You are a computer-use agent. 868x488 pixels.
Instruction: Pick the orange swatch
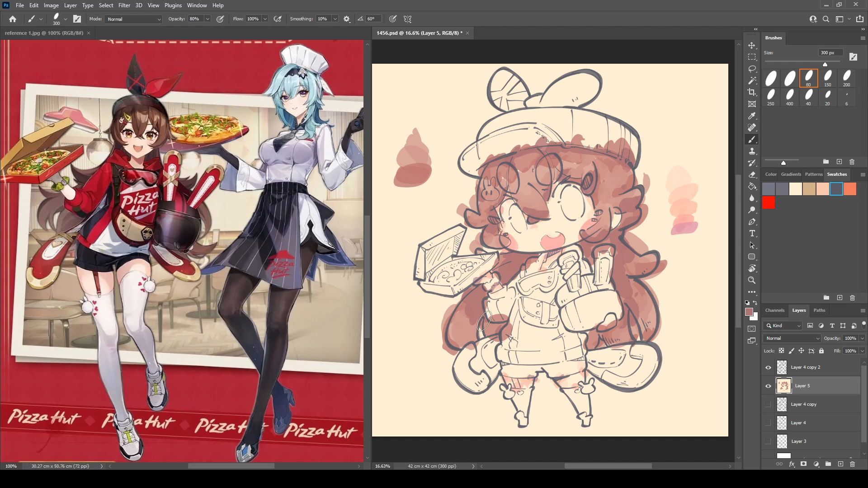850,189
